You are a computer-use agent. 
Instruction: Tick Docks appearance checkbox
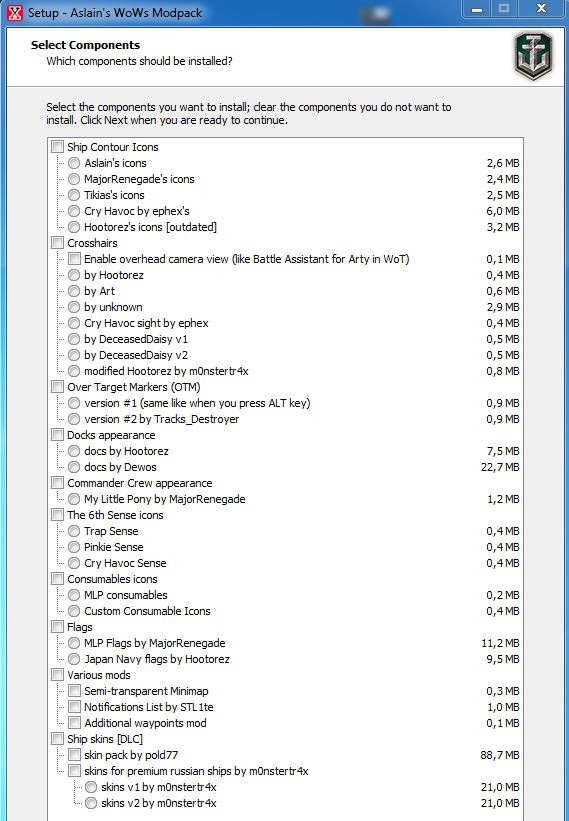58,435
